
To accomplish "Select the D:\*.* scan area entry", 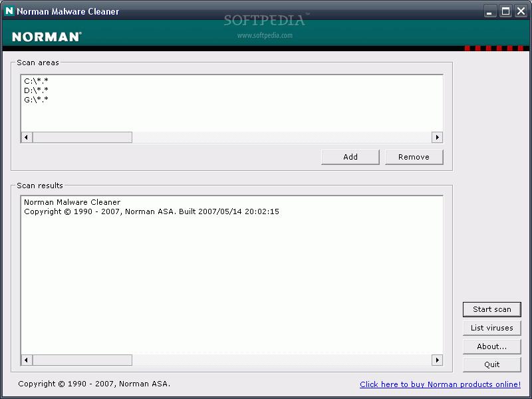I will (36, 90).
